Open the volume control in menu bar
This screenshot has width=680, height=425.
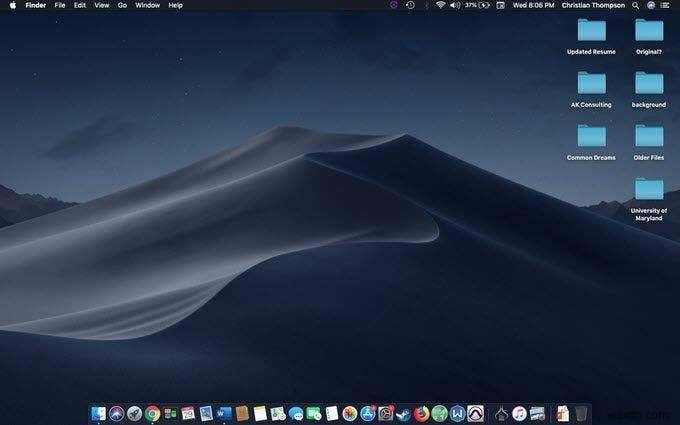coord(455,5)
